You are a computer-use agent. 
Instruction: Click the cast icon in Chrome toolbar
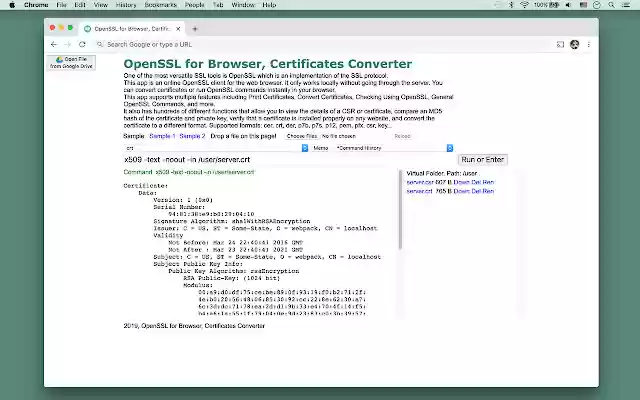tap(560, 44)
